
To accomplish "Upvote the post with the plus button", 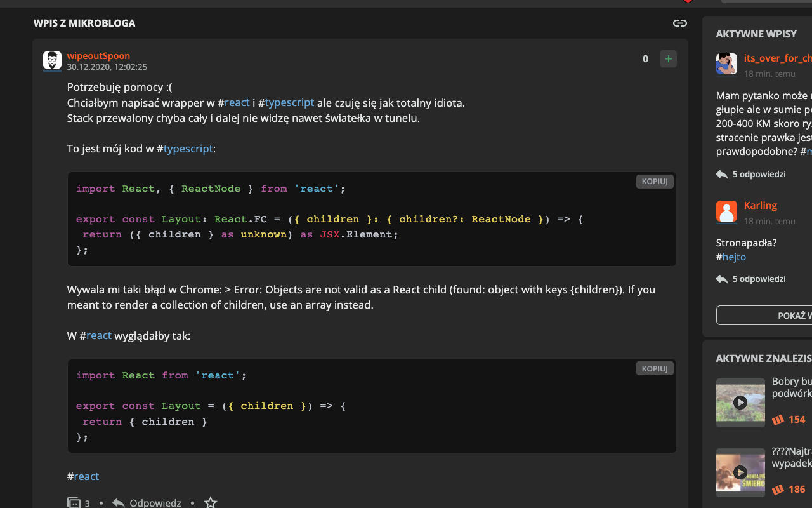I will pos(668,59).
